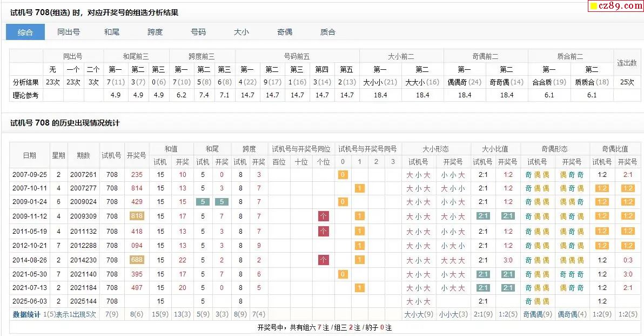644x336 pixels.
Task: Click the 理论参考 row label
Action: pyautogui.click(x=25, y=95)
